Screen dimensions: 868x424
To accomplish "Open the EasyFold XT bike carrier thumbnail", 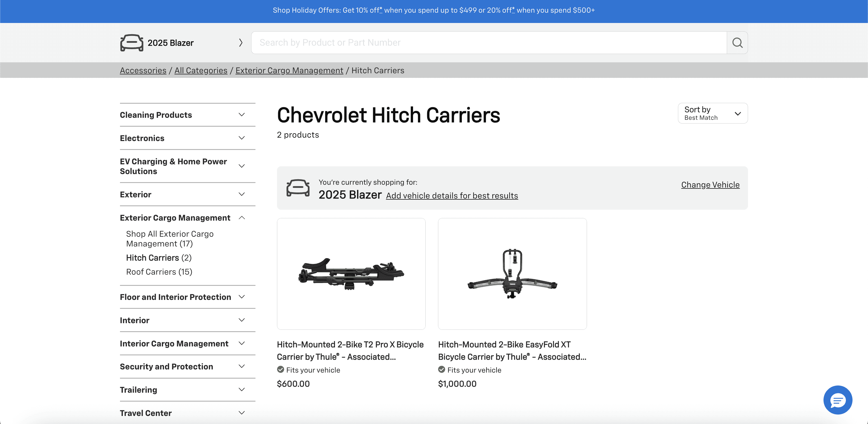I will 512,273.
